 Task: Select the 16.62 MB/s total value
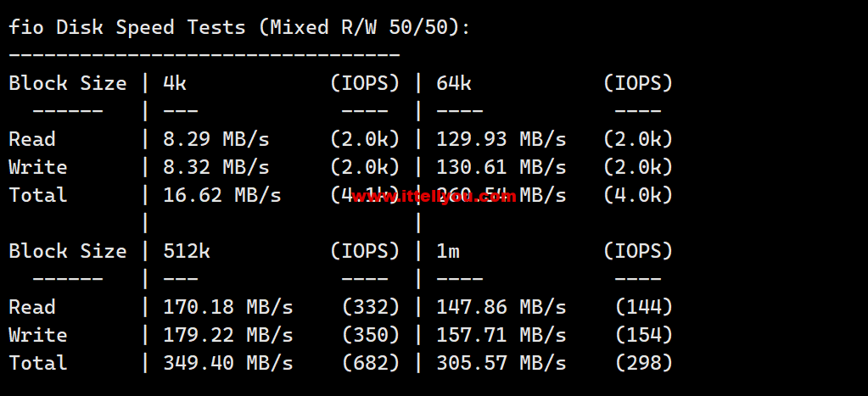222,195
